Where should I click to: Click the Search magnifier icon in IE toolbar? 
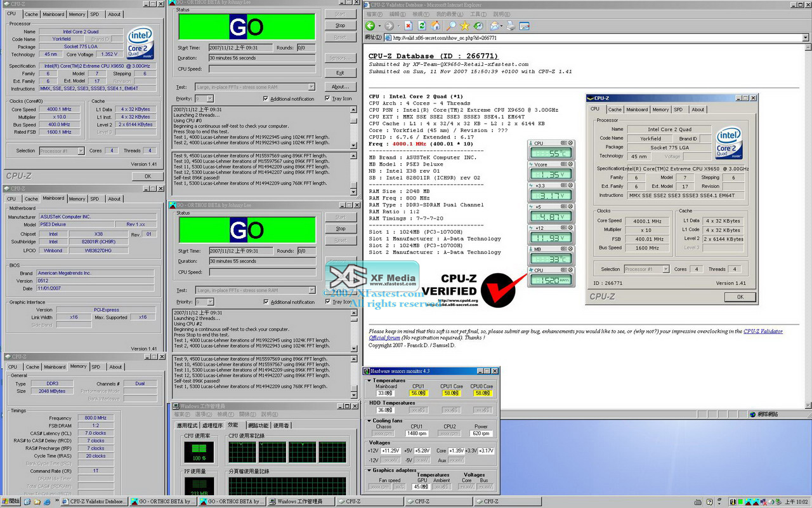pyautogui.click(x=450, y=26)
